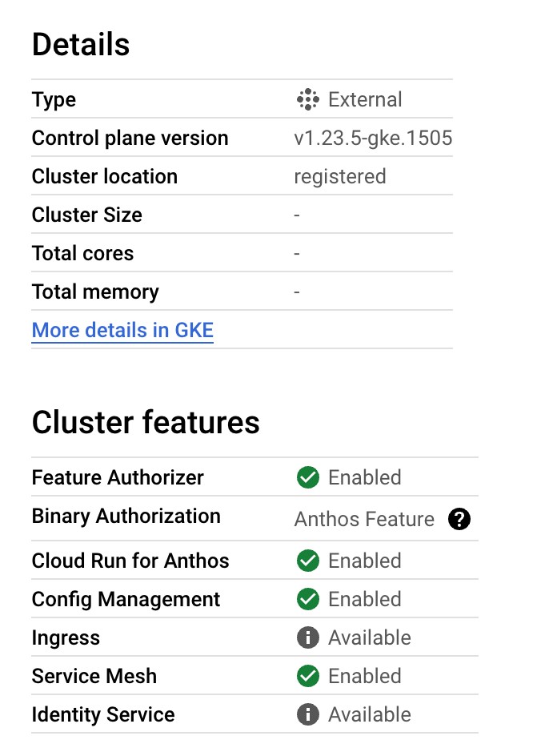Click the Available status for Ingress

click(369, 637)
